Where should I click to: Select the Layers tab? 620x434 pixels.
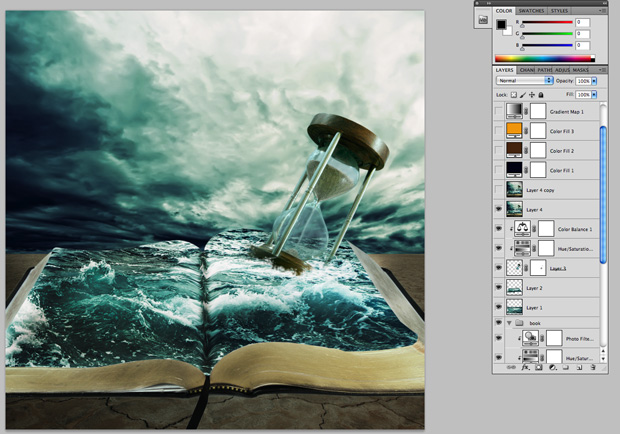tap(505, 70)
